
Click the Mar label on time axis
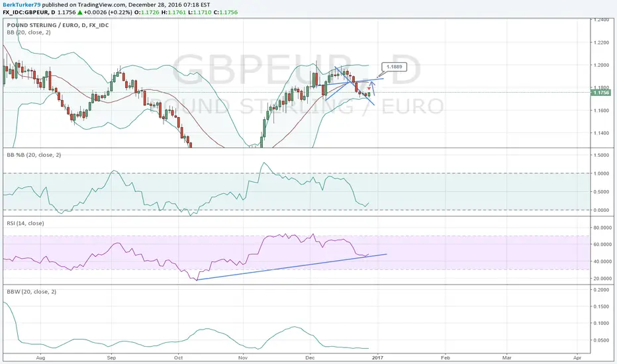pos(507,357)
